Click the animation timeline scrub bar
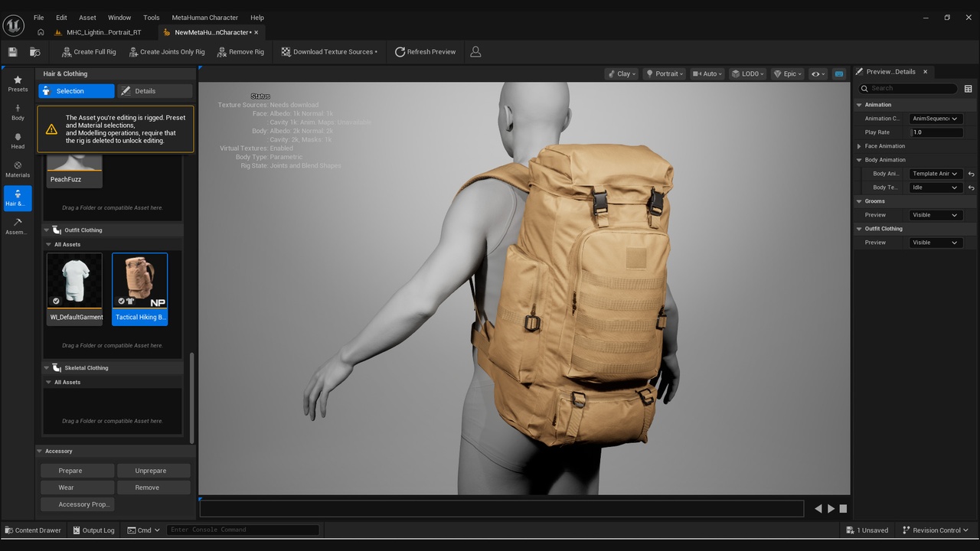 click(501, 508)
